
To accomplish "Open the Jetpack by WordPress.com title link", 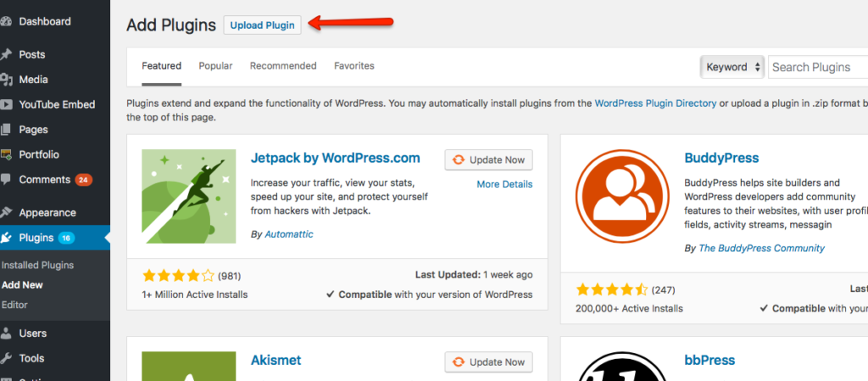I will click(x=336, y=157).
